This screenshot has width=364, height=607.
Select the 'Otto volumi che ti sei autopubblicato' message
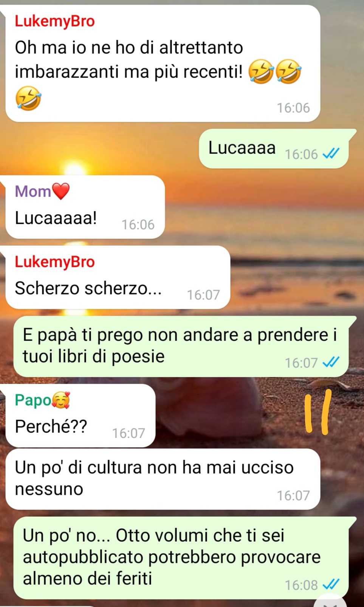pos(181,558)
